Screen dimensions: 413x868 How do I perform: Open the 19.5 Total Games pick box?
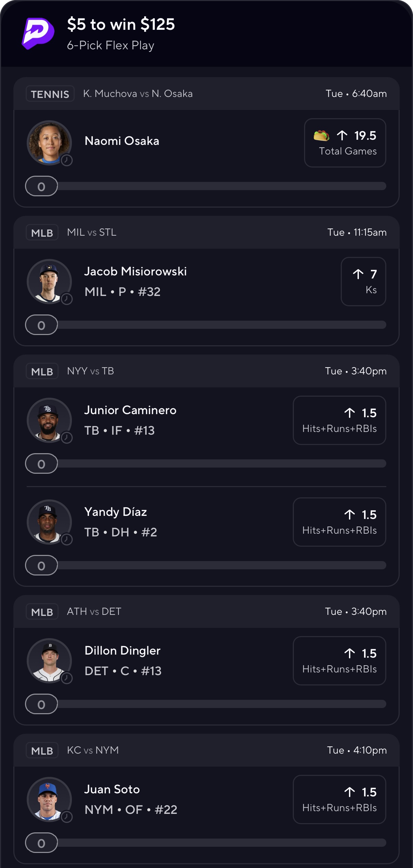click(x=345, y=143)
